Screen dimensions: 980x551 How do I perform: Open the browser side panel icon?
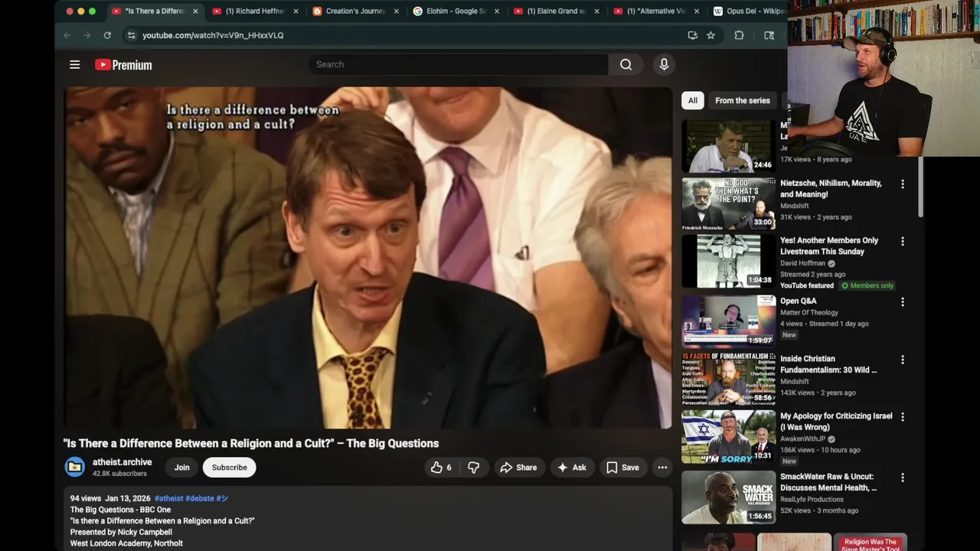pyautogui.click(x=769, y=35)
